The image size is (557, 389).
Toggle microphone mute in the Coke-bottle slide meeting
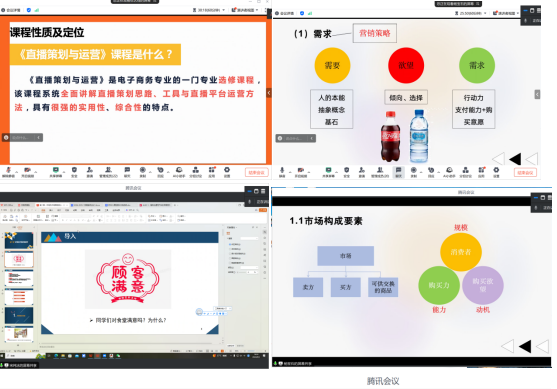(x=282, y=172)
